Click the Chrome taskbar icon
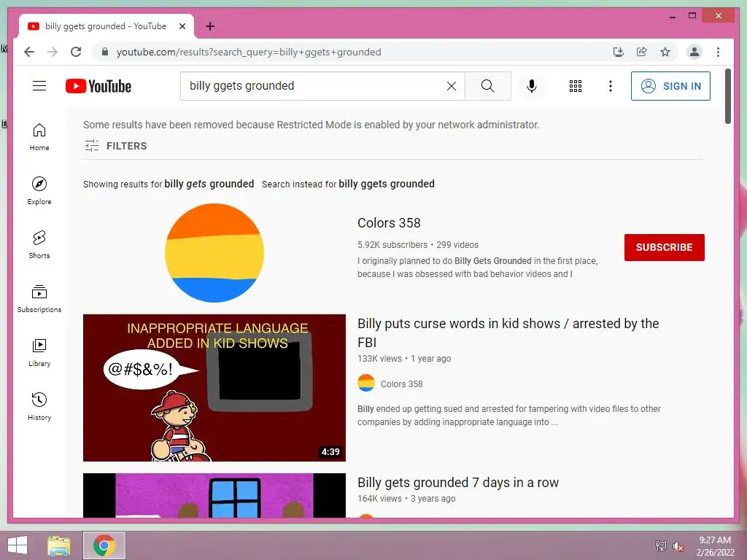The width and height of the screenshot is (747, 560). pyautogui.click(x=104, y=545)
